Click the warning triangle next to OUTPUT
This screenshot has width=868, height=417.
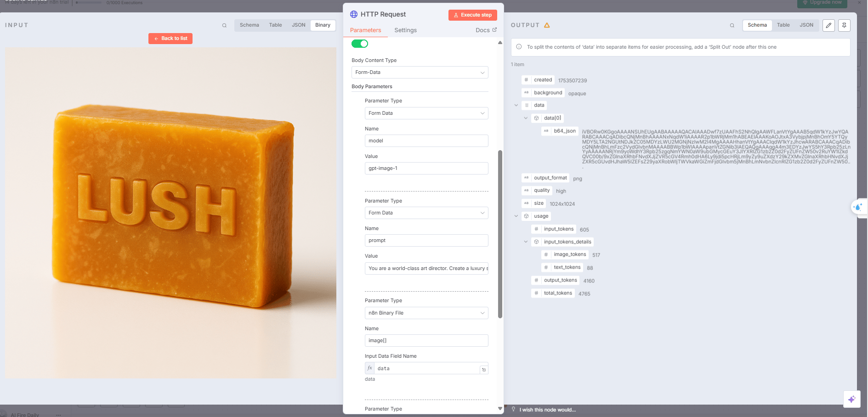(547, 25)
